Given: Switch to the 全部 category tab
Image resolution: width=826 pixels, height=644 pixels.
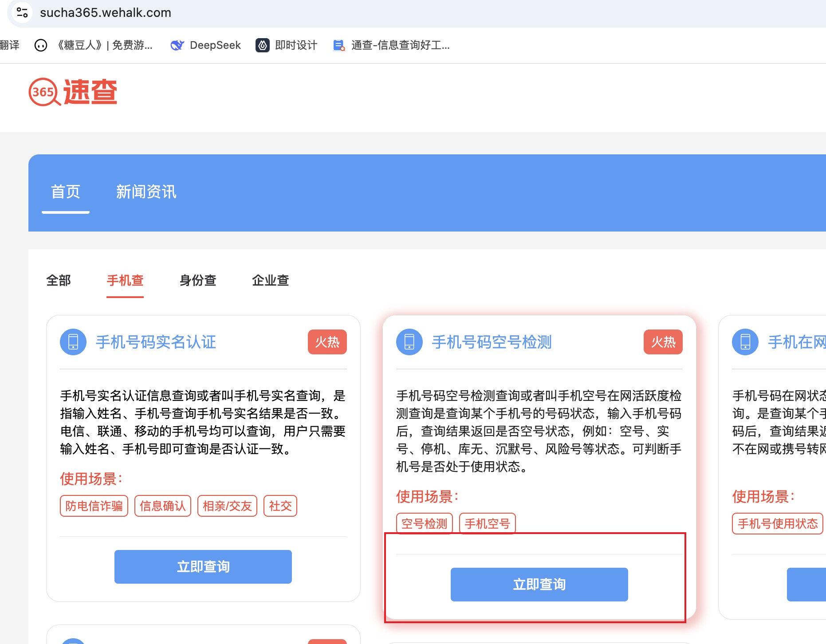Looking at the screenshot, I should [x=59, y=280].
